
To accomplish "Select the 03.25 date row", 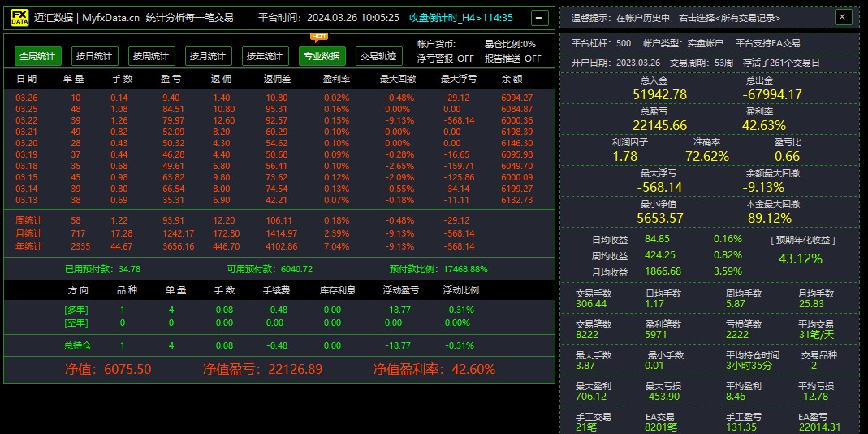I will point(279,109).
